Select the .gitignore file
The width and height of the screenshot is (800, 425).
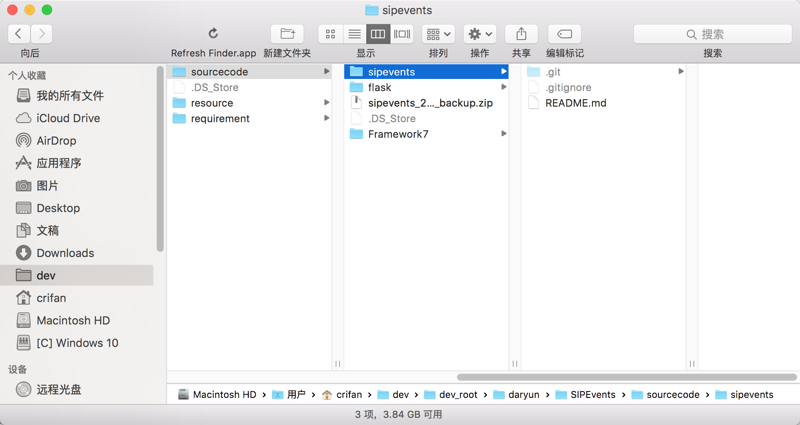[x=603, y=87]
